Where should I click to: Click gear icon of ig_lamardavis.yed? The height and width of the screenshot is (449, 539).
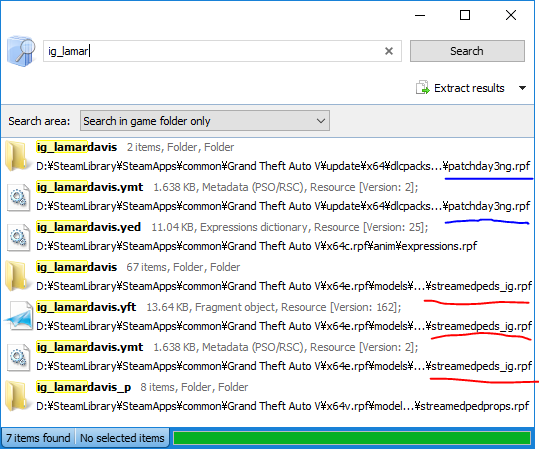click(18, 237)
